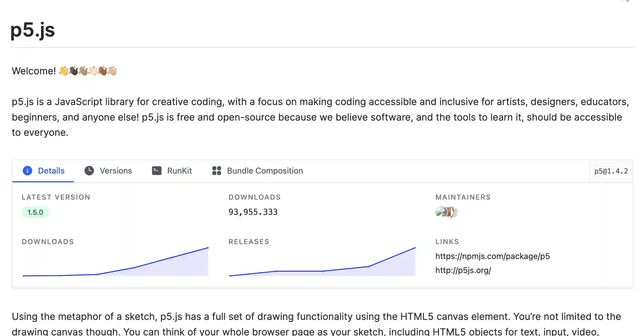The height and width of the screenshot is (336, 644).
Task: Open the npmjs.com/package/p5 link
Action: coord(493,256)
